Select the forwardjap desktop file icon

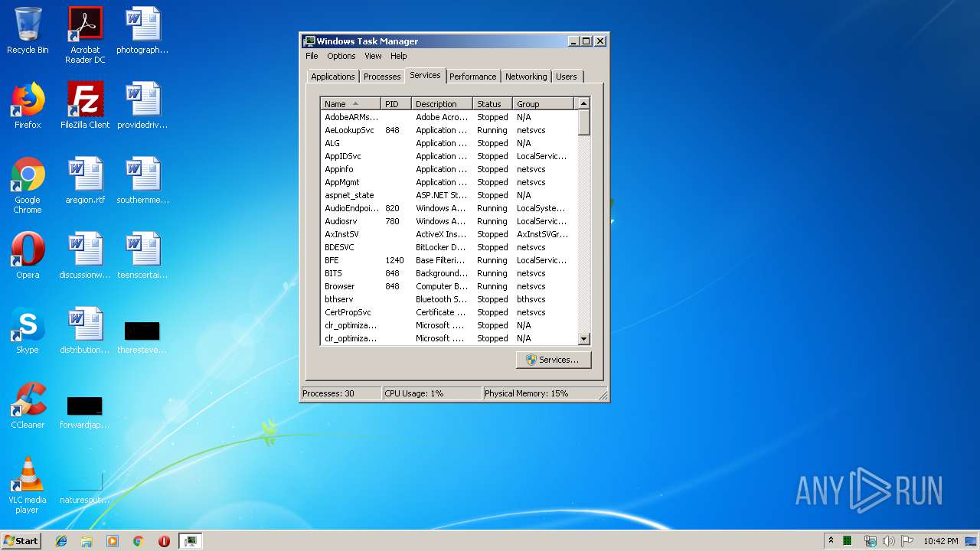[85, 412]
